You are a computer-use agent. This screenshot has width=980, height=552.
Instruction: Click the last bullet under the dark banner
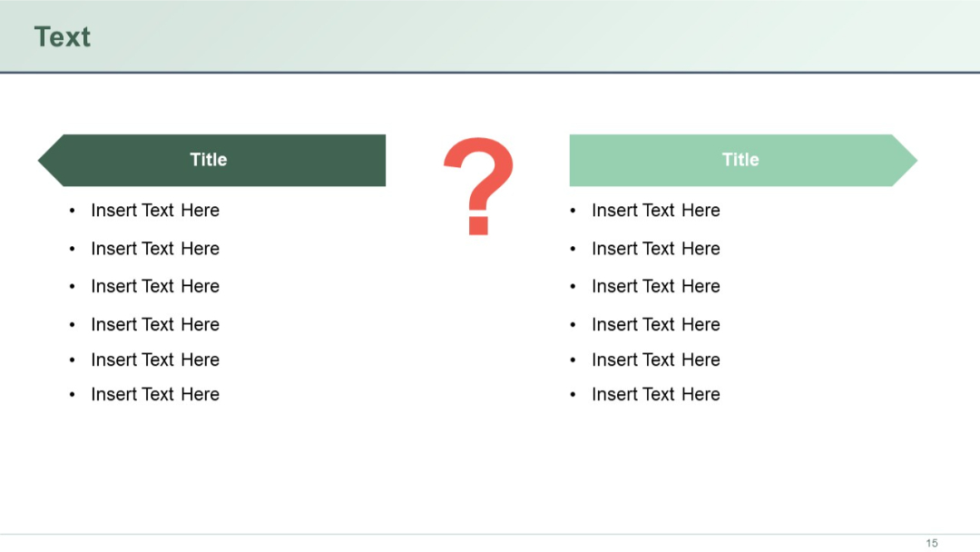coord(154,394)
